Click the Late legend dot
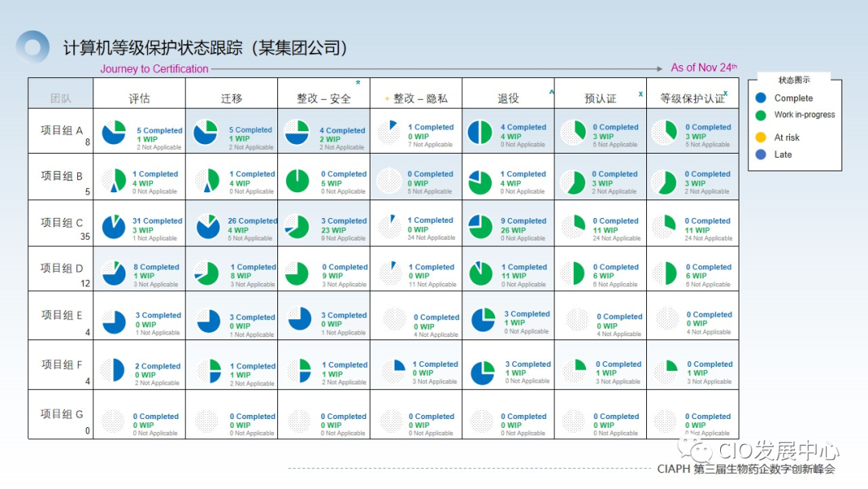868x489 pixels. (x=760, y=154)
